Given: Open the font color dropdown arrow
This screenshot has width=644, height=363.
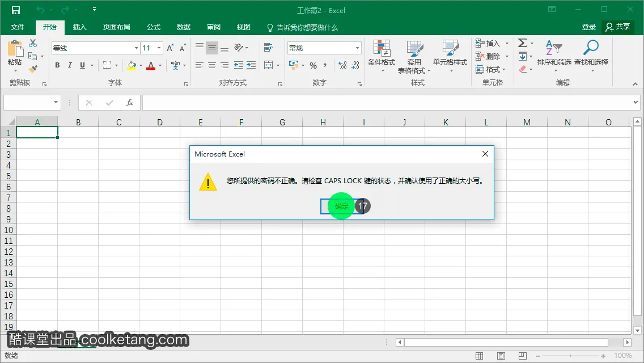Looking at the screenshot, I should click(160, 65).
